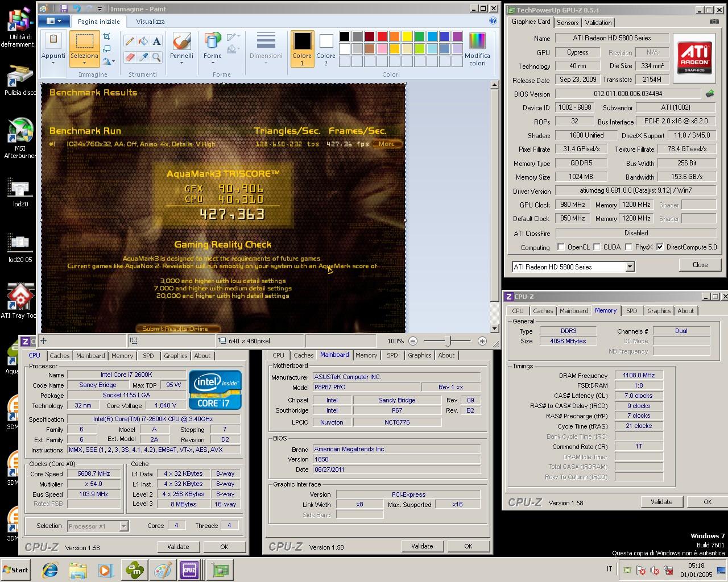The image size is (728, 582).
Task: Open the ATI Radeon HD 5800 Series dropdown
Action: pos(630,267)
